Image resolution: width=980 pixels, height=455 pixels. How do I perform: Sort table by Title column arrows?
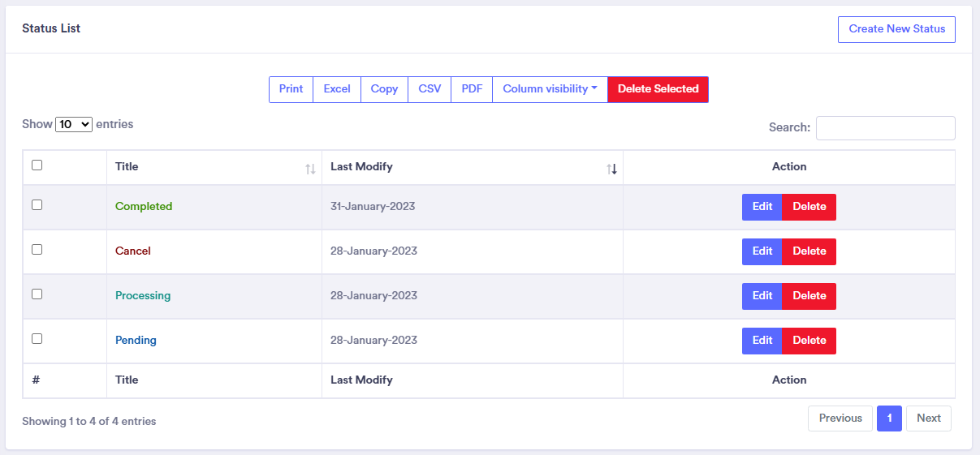(x=310, y=169)
